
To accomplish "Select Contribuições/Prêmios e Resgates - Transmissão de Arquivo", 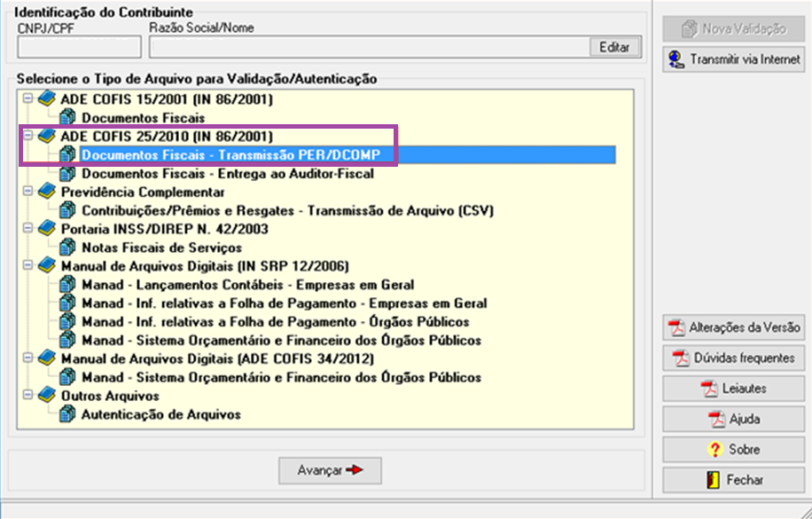I will [x=287, y=210].
